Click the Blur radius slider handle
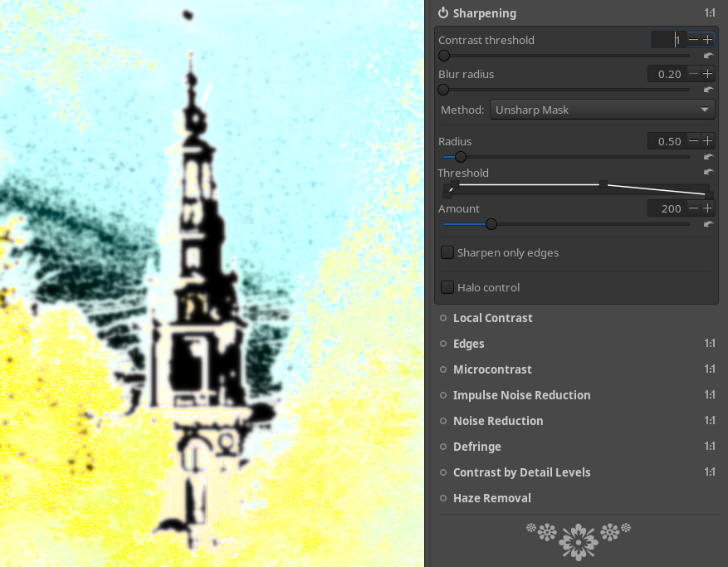Image resolution: width=728 pixels, height=567 pixels. [444, 90]
